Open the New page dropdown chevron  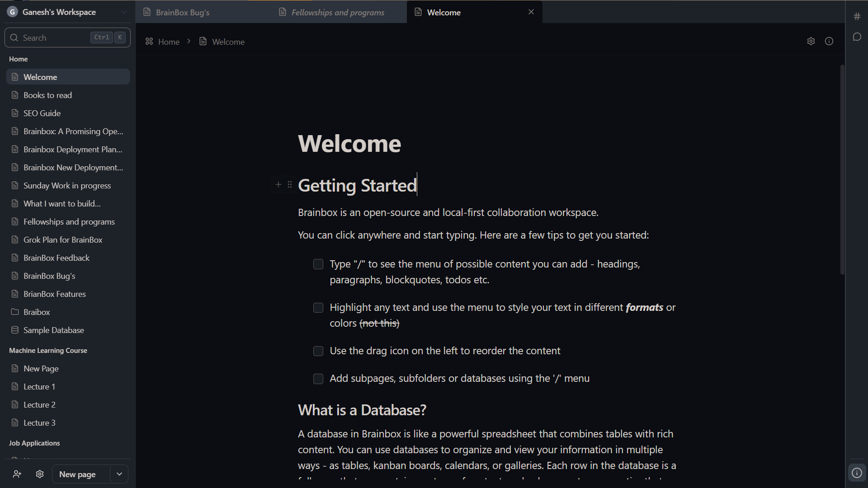[119, 474]
